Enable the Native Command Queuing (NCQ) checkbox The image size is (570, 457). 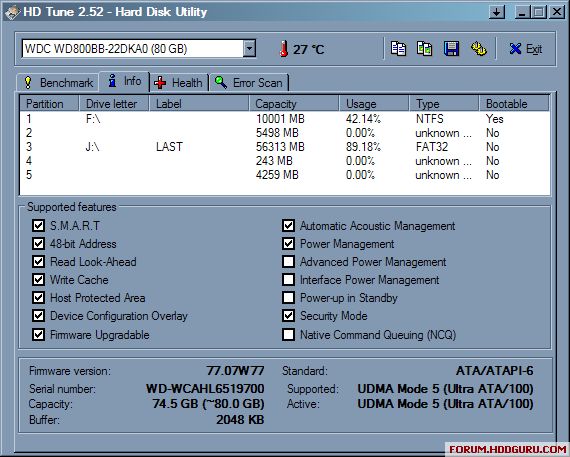point(289,334)
